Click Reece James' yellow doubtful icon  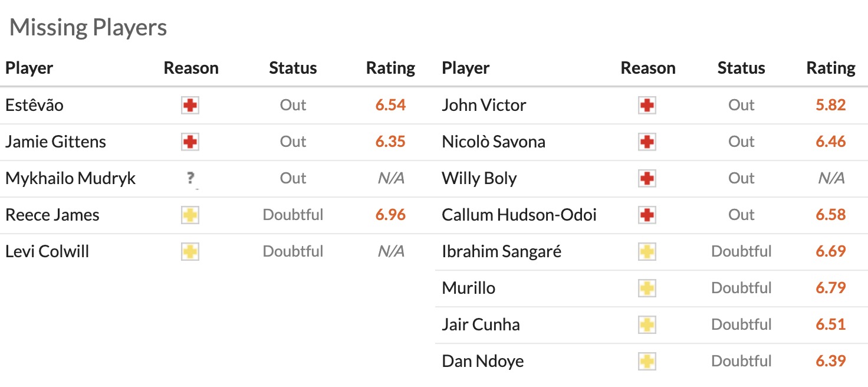click(x=190, y=215)
